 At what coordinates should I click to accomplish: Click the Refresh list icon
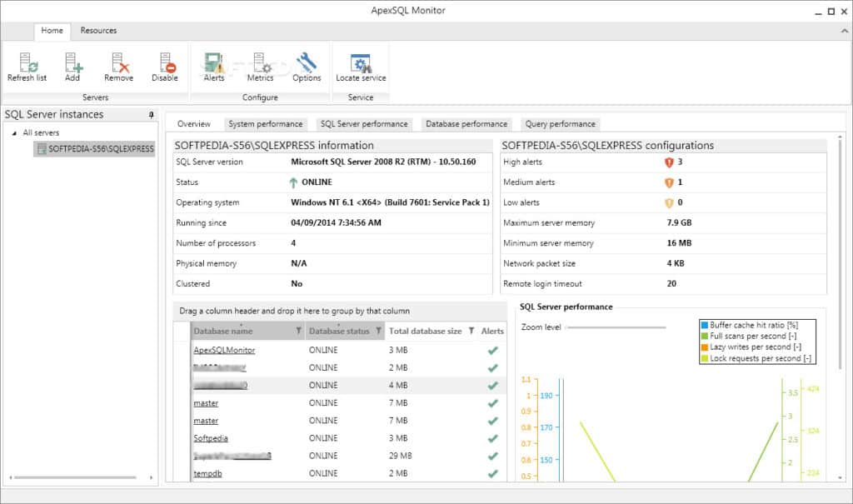(27, 63)
